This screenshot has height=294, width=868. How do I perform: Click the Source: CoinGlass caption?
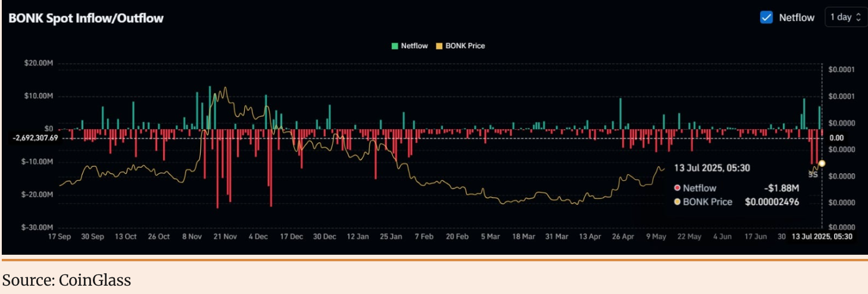pos(66,280)
